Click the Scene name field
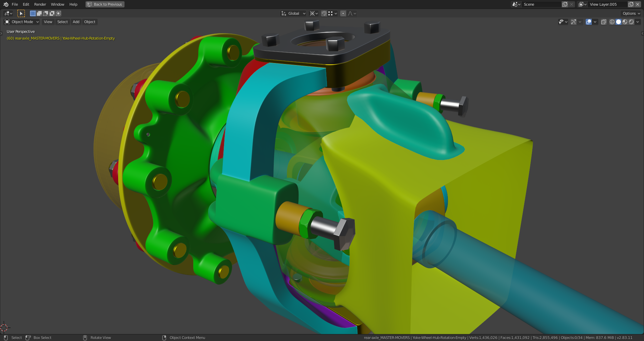Screen dimensions: 644x341 click(542, 4)
